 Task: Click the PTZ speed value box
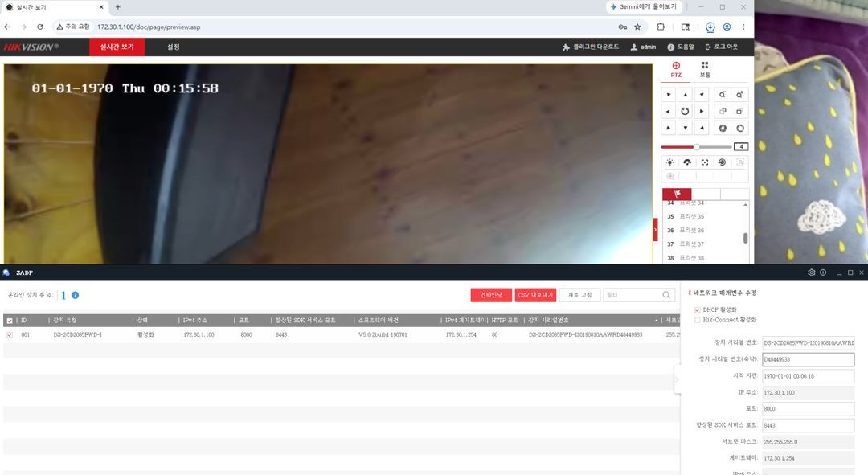(x=741, y=147)
